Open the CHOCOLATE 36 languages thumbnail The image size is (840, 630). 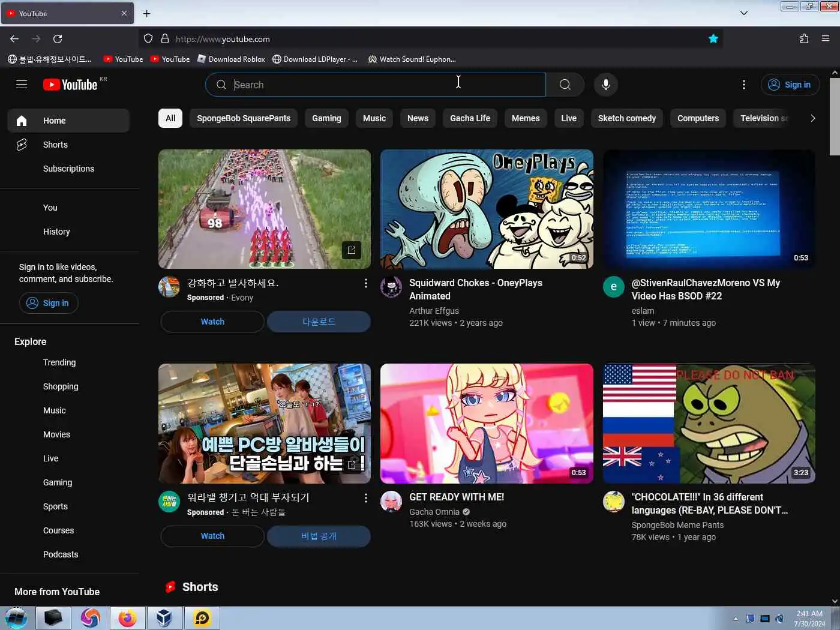pyautogui.click(x=709, y=424)
